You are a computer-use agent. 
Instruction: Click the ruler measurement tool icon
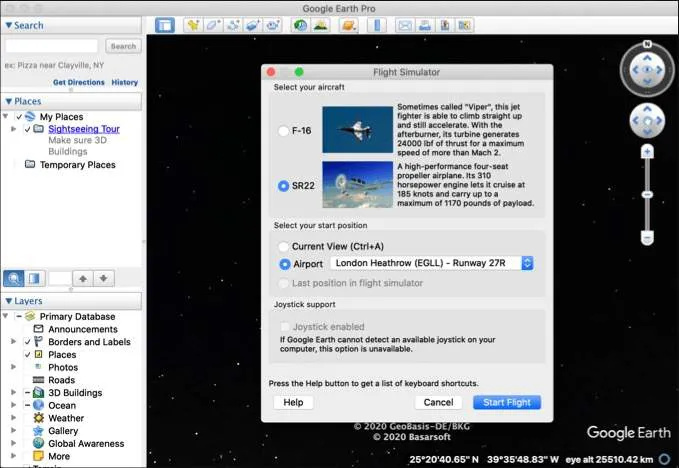pos(379,25)
